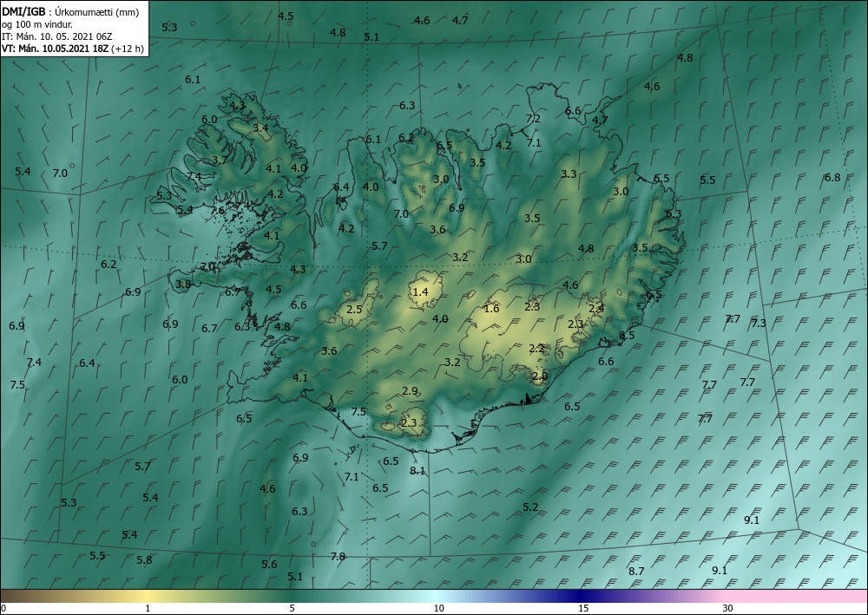Click the 1.4 value on the central glacier
The image size is (868, 615).
(x=421, y=291)
